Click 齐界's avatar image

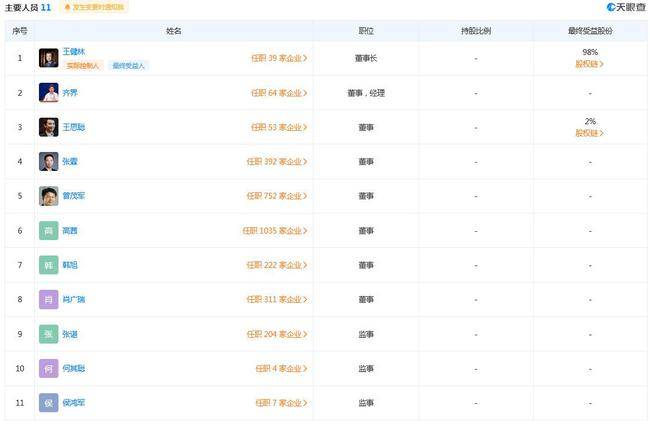pyautogui.click(x=48, y=93)
